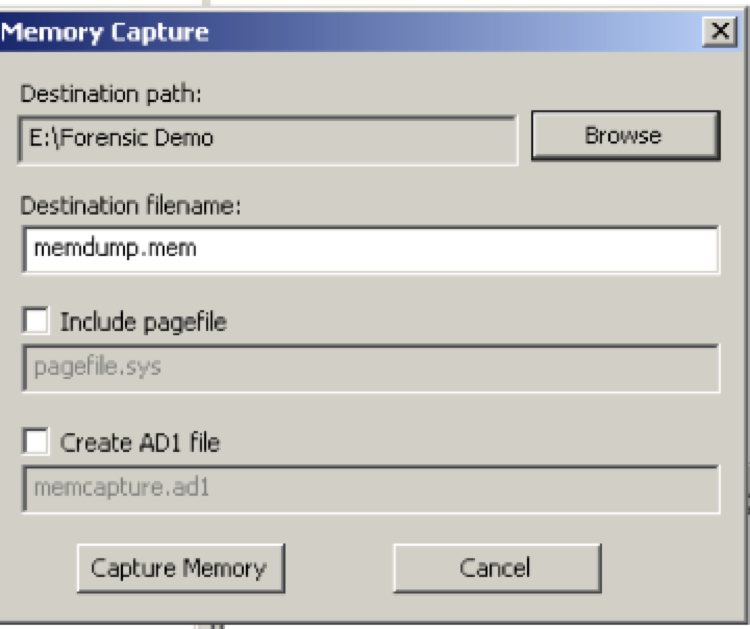This screenshot has height=629, width=750.
Task: Enable the Include pagefile checkbox
Action: tap(37, 322)
